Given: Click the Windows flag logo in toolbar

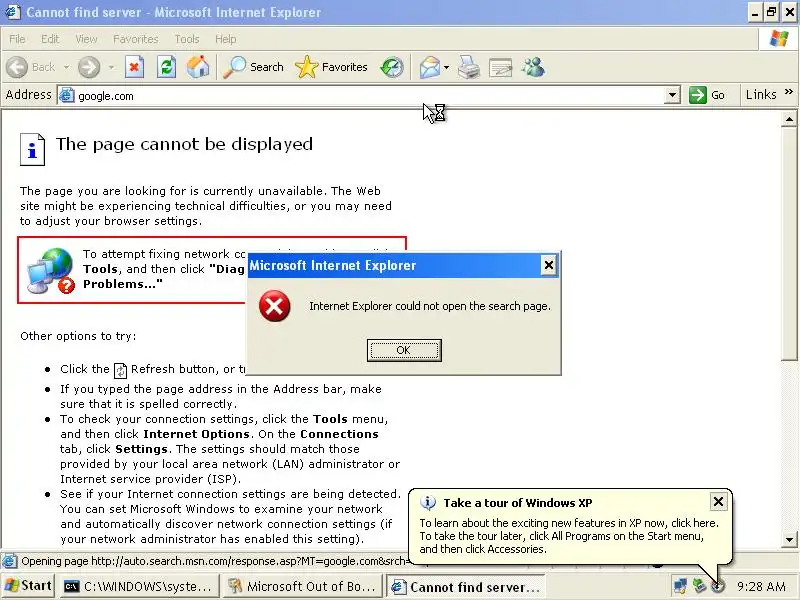Looking at the screenshot, I should [779, 39].
